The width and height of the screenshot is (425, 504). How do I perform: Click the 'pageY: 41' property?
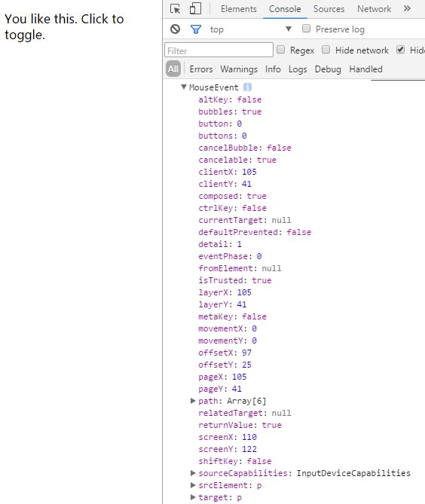[x=220, y=389]
